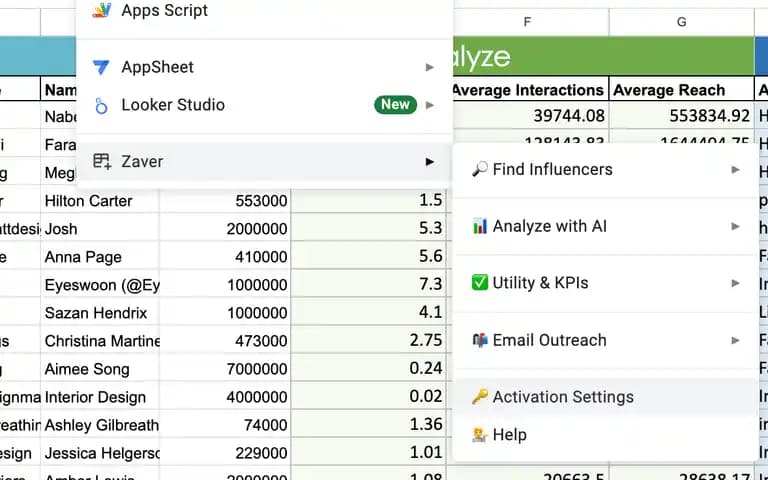Select the Anna Page name cell
768x480 pixels.
(x=100, y=257)
